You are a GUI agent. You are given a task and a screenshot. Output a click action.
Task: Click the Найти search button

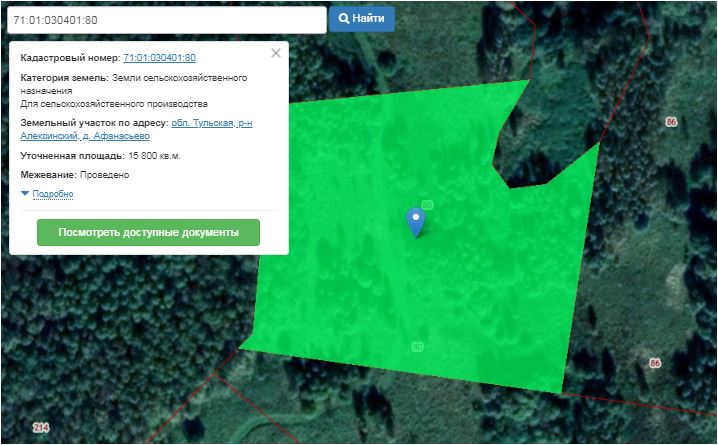361,19
